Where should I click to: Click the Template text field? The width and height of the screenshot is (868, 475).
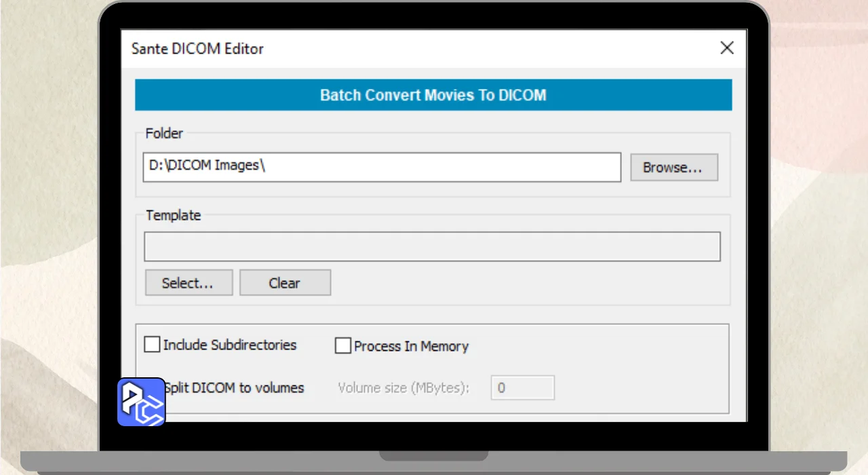[432, 247]
